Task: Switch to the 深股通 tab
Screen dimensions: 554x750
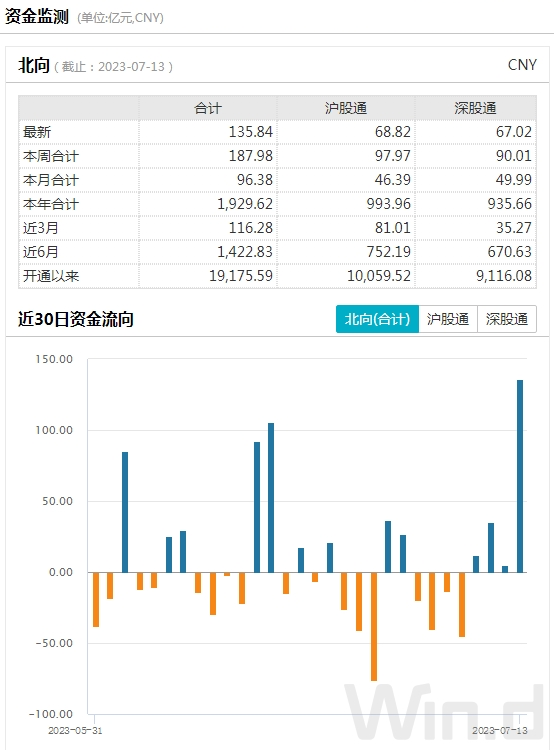Action: [x=507, y=319]
